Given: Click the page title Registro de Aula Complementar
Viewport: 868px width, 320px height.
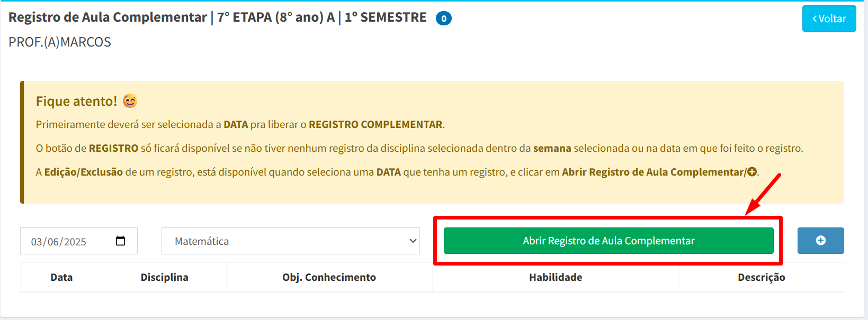Looking at the screenshot, I should point(108,17).
